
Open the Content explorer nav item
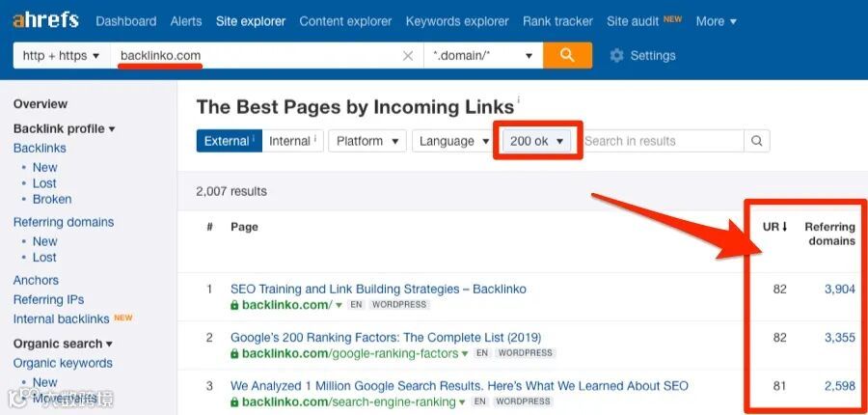point(345,21)
